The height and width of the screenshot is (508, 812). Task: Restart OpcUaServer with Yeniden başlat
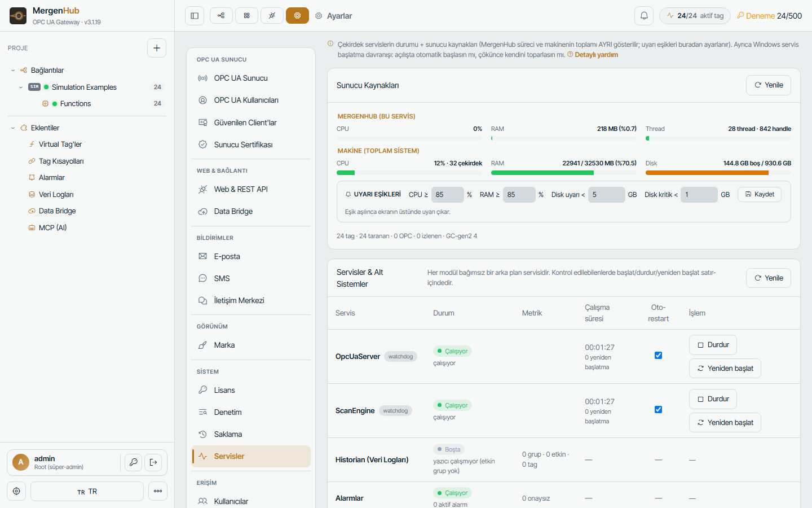tap(725, 368)
